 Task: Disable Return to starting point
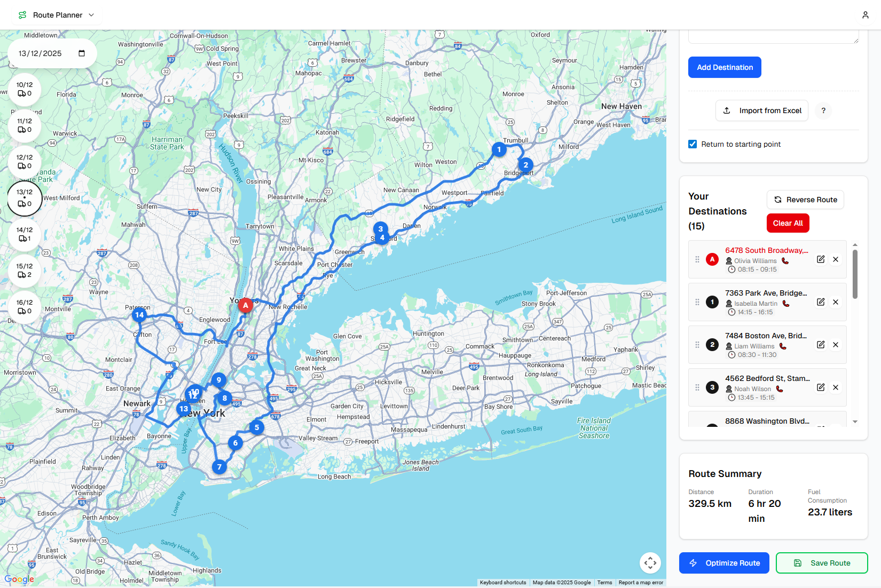(x=692, y=144)
